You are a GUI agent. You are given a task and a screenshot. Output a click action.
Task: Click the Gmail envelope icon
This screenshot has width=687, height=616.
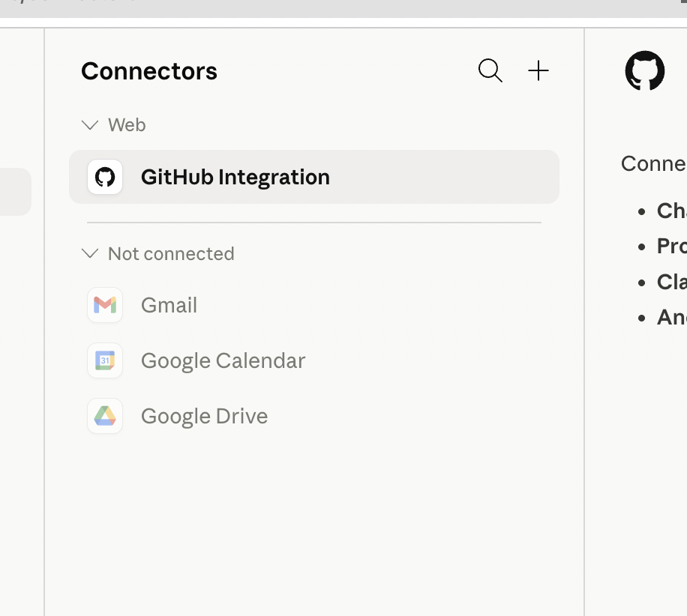coord(105,305)
